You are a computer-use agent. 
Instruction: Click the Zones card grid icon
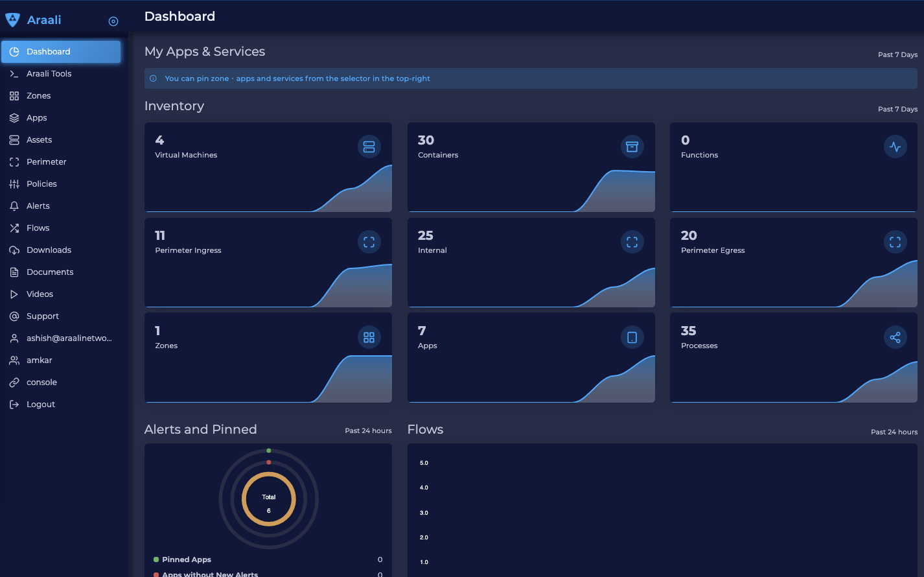tap(369, 337)
